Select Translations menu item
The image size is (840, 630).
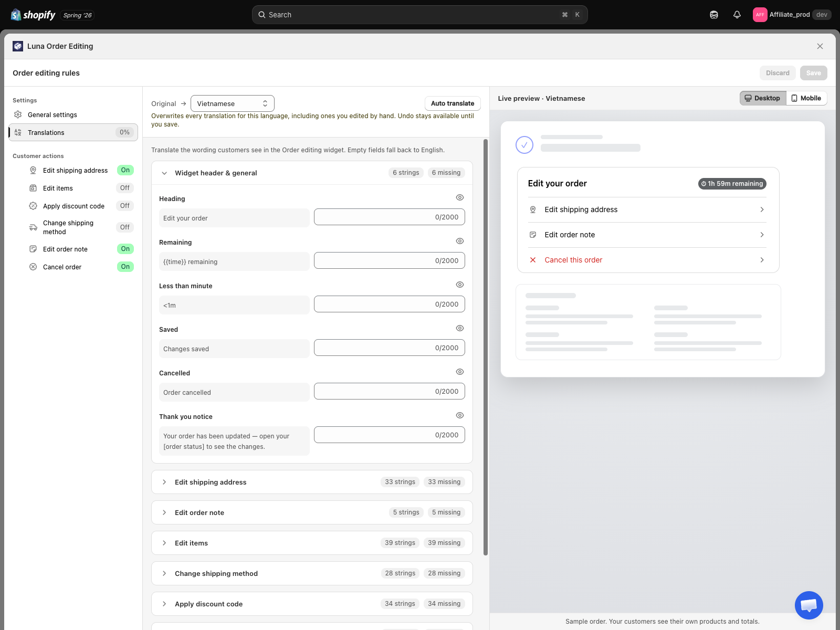(73, 132)
